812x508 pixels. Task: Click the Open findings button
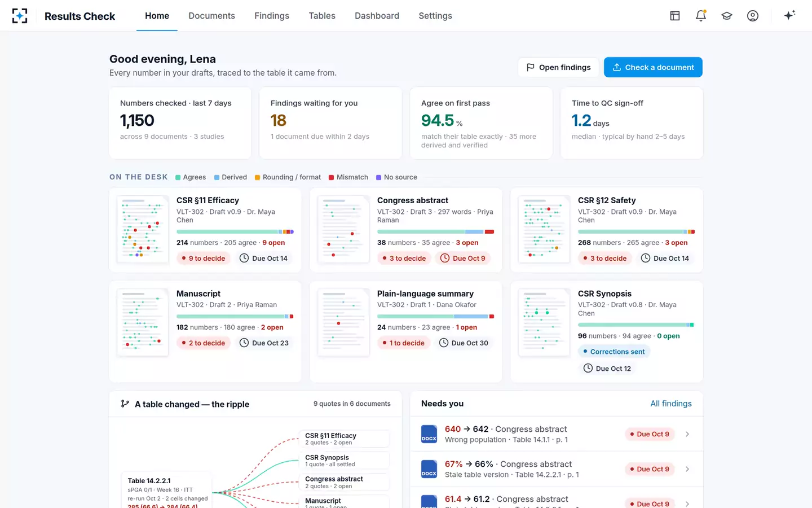point(558,67)
